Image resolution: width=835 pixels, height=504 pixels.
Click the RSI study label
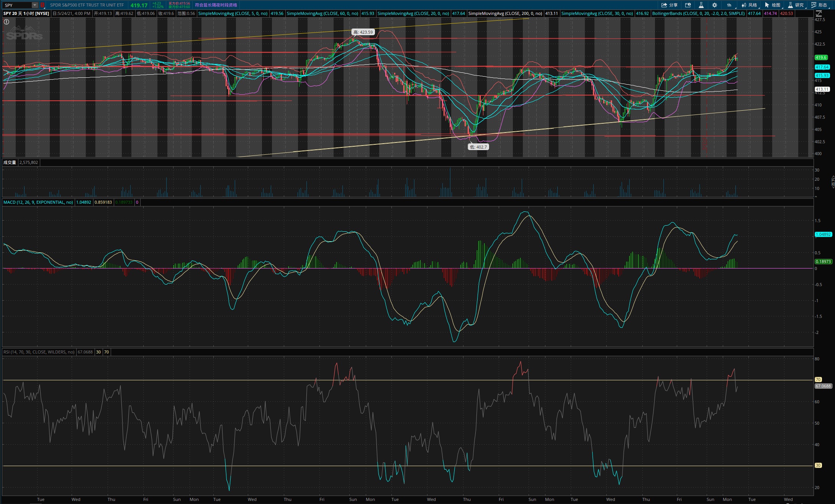coord(39,352)
